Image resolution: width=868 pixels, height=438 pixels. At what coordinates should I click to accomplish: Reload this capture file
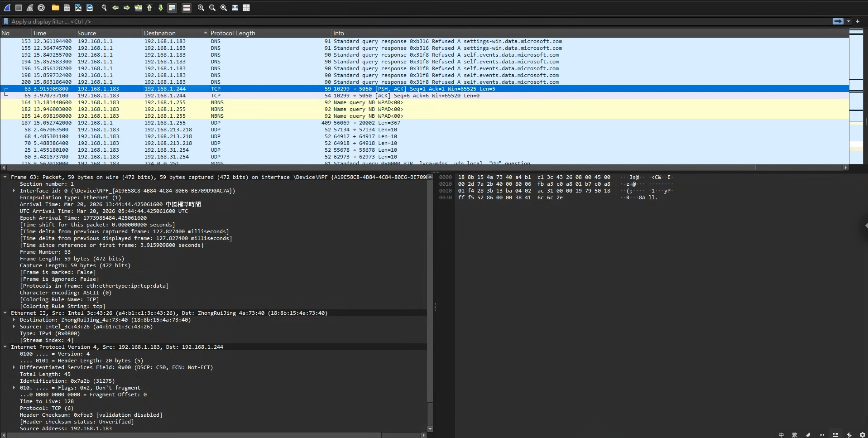click(x=90, y=8)
